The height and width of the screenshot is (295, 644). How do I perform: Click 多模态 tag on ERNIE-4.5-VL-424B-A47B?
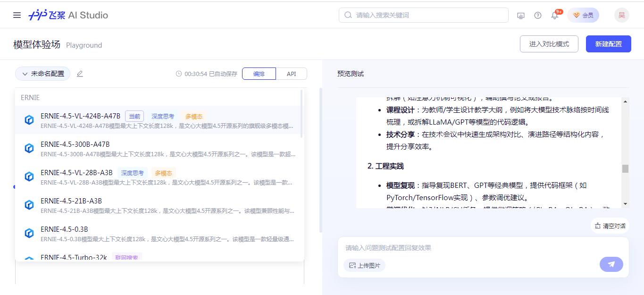tap(194, 116)
